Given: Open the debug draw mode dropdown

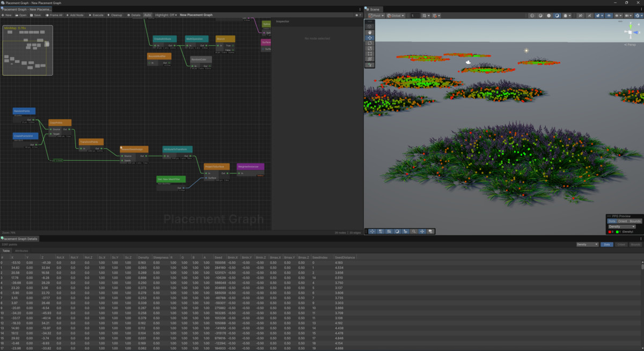Looking at the screenshot, I should pyautogui.click(x=568, y=16).
